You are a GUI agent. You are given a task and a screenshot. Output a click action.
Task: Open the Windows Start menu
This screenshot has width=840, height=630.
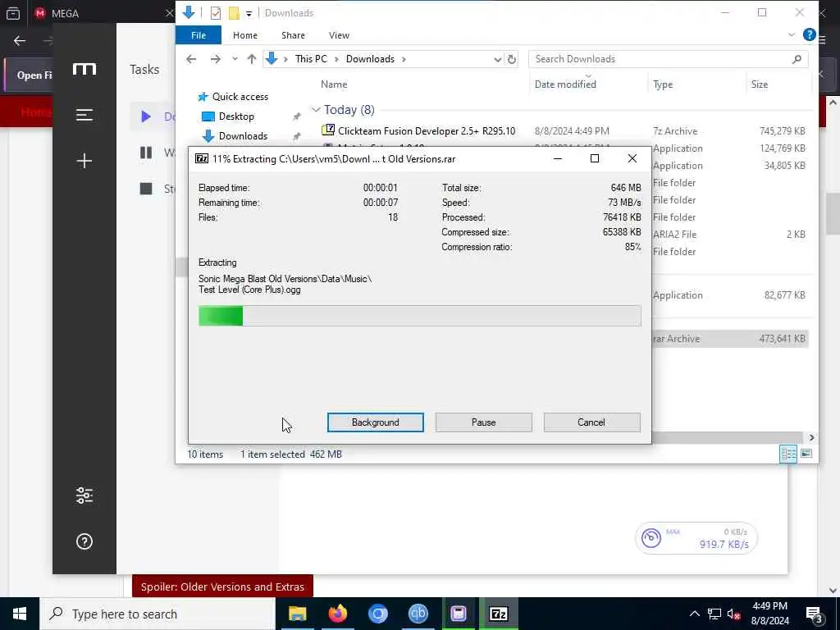click(x=20, y=614)
